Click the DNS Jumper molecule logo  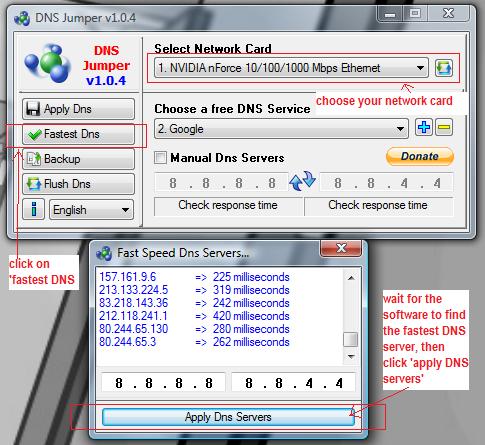48,64
